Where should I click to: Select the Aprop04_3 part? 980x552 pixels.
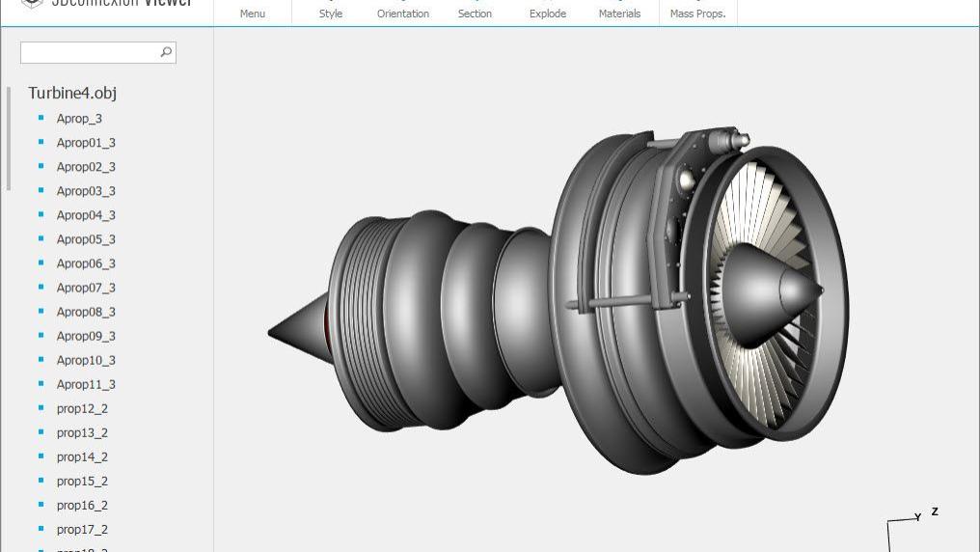point(86,215)
